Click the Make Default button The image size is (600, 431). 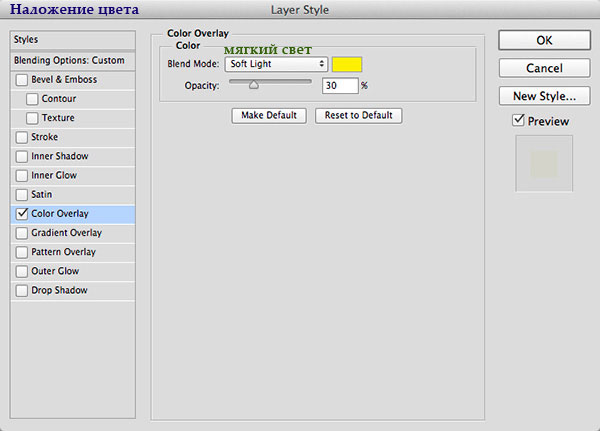(x=269, y=115)
